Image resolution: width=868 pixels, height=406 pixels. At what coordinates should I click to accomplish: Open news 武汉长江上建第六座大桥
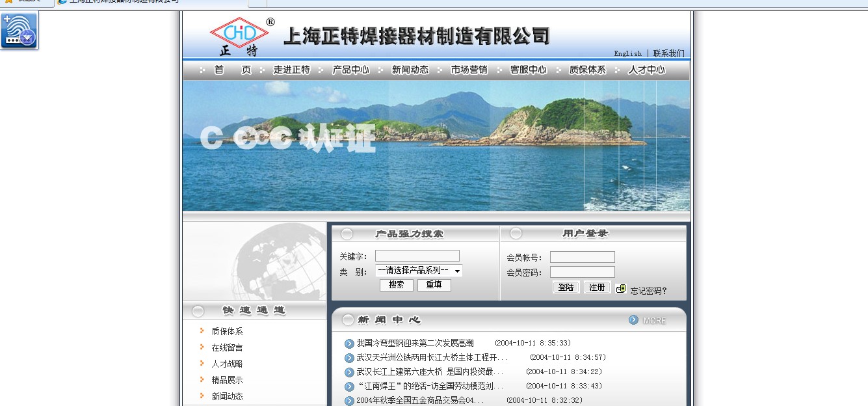click(x=430, y=372)
